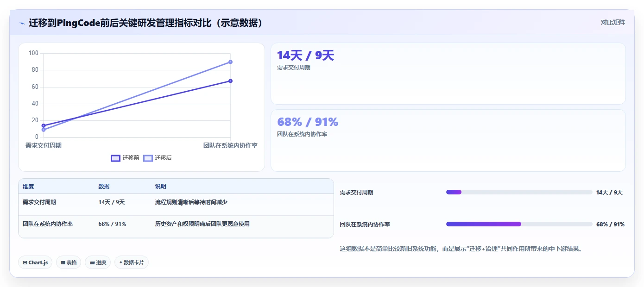Click 68% / 91% table cell
This screenshot has height=287, width=644.
pos(113,224)
